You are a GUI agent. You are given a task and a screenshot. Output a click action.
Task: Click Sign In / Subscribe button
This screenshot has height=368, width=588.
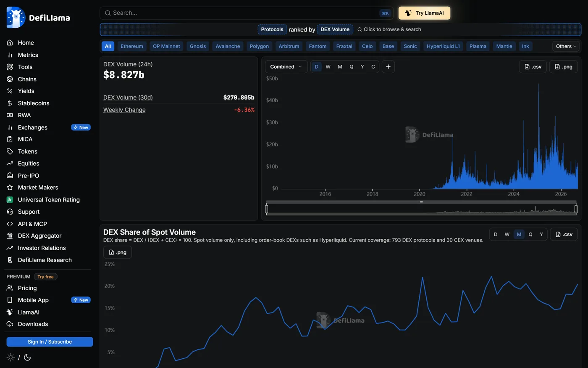50,342
